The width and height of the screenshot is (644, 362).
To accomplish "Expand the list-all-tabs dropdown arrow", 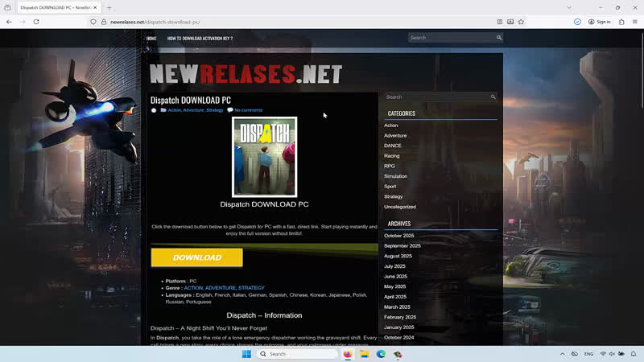I will 570,7.
